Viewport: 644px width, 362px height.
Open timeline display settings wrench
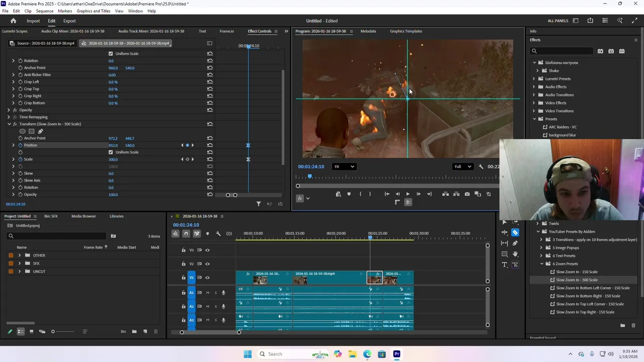(218, 233)
